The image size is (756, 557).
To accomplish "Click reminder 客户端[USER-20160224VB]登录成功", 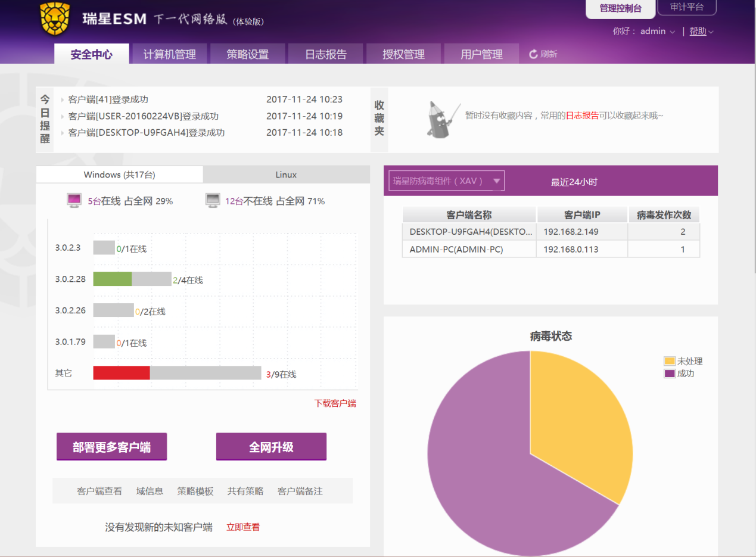I will point(144,116).
